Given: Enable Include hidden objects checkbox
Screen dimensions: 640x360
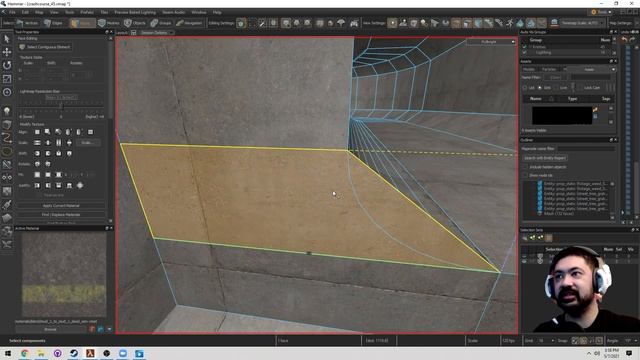Looking at the screenshot, I should [525, 167].
